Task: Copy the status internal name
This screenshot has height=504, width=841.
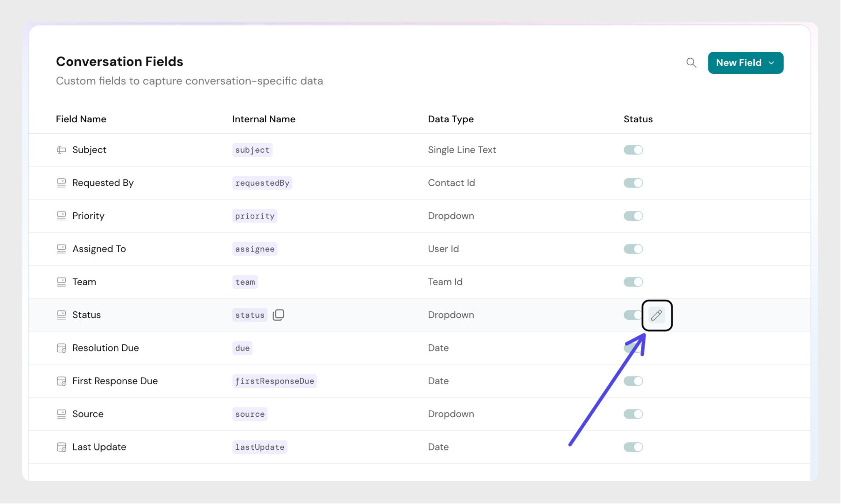Action: [x=279, y=315]
